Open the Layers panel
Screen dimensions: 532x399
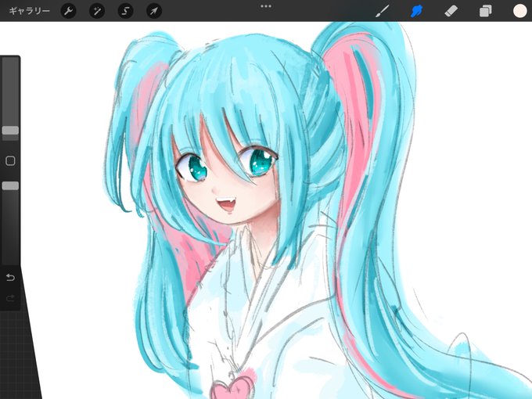point(486,11)
